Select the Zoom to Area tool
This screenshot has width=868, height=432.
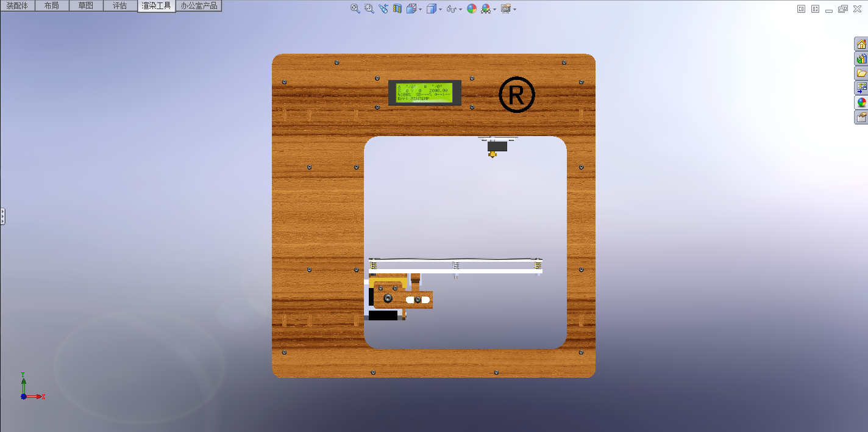(x=368, y=9)
